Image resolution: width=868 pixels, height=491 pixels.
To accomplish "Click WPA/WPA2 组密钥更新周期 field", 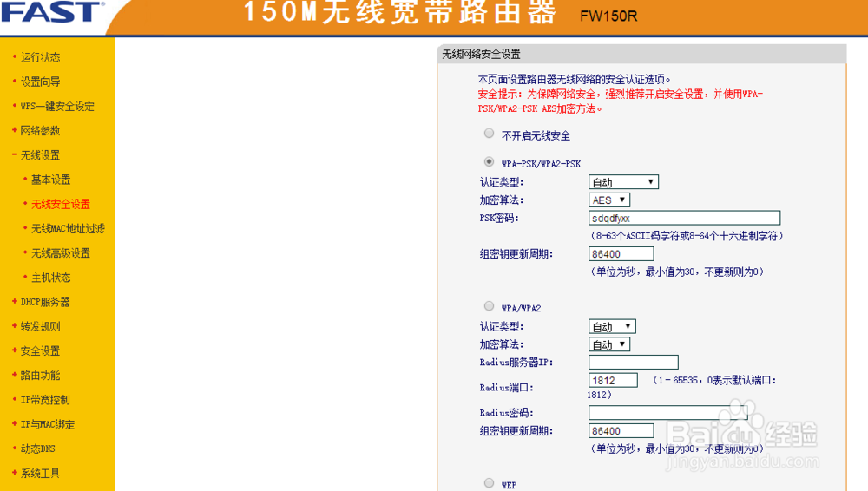I will 621,430.
